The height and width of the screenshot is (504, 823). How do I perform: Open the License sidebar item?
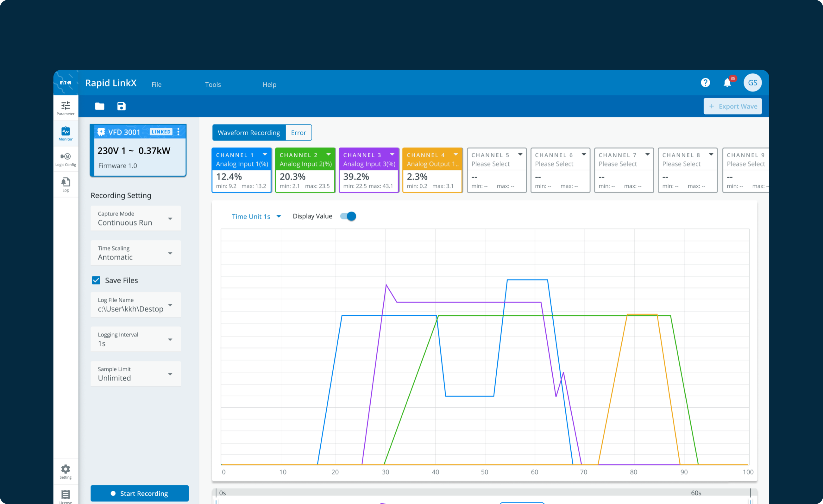click(x=66, y=496)
